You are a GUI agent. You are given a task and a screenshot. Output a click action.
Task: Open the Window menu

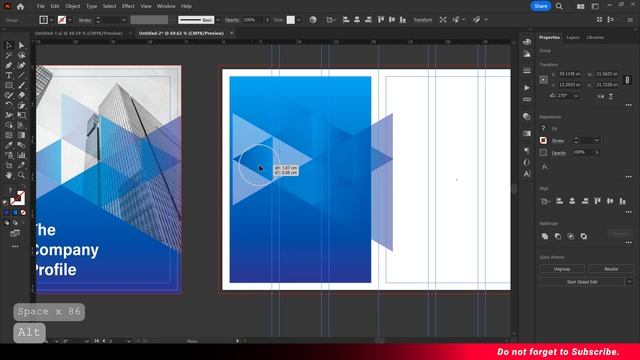166,6
